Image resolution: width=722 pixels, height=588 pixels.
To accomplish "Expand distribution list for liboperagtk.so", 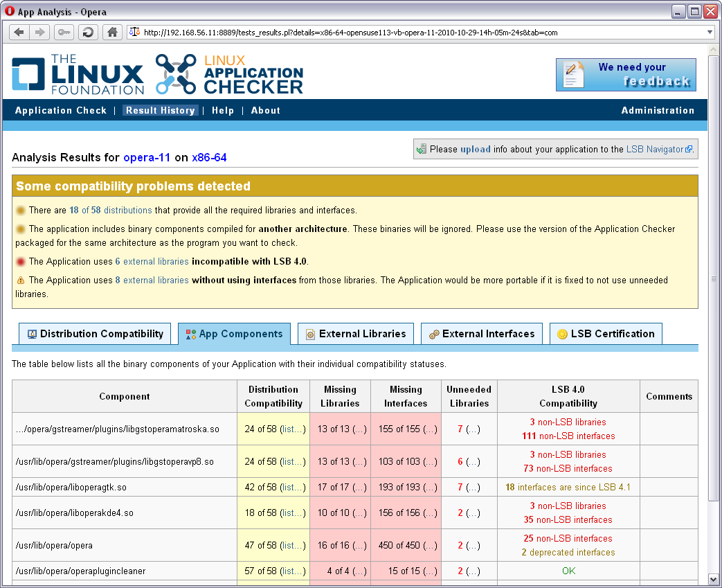I will pyautogui.click(x=293, y=487).
